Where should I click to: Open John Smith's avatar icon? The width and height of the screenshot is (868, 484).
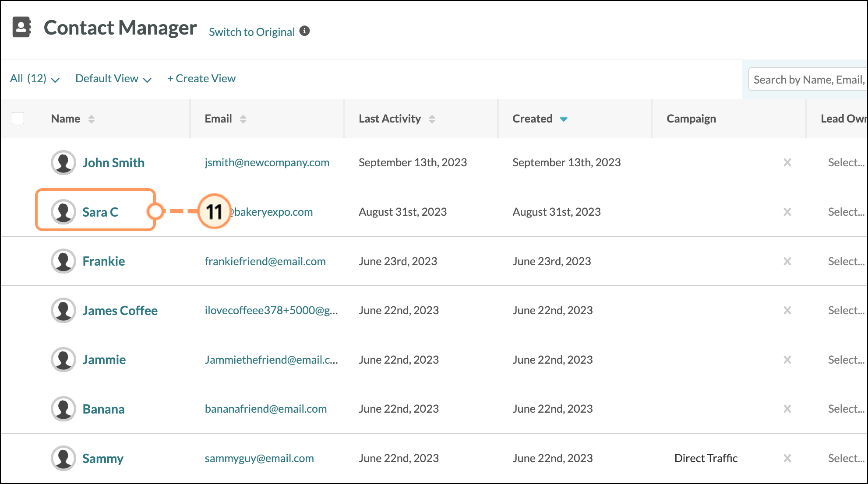pyautogui.click(x=64, y=162)
